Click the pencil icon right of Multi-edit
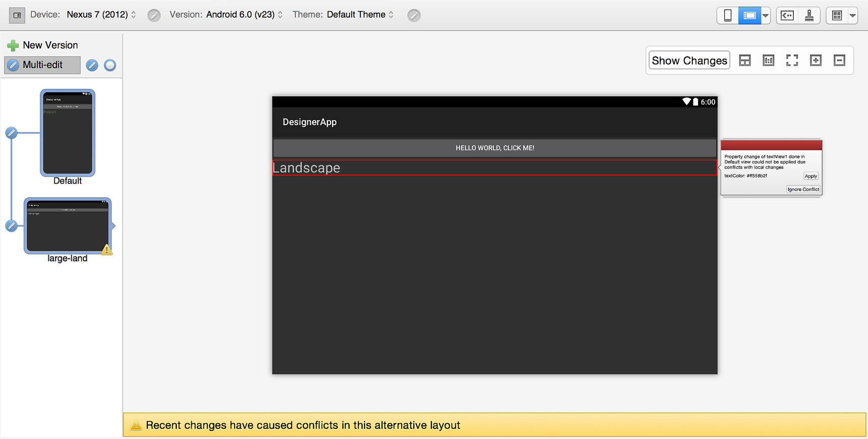 (x=92, y=65)
